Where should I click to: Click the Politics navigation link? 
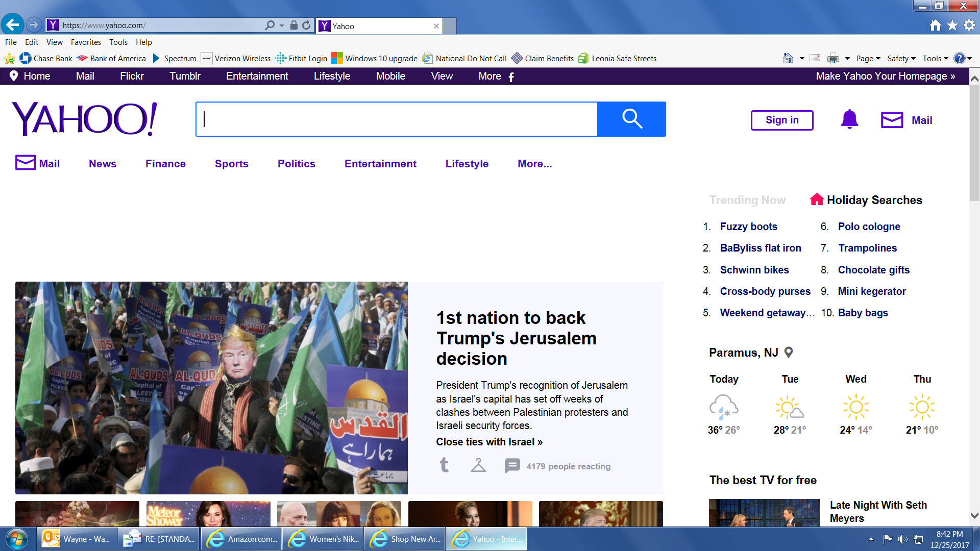coord(296,164)
